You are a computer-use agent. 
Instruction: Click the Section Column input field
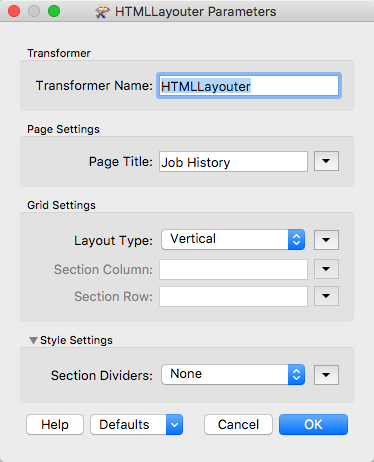[x=233, y=269]
